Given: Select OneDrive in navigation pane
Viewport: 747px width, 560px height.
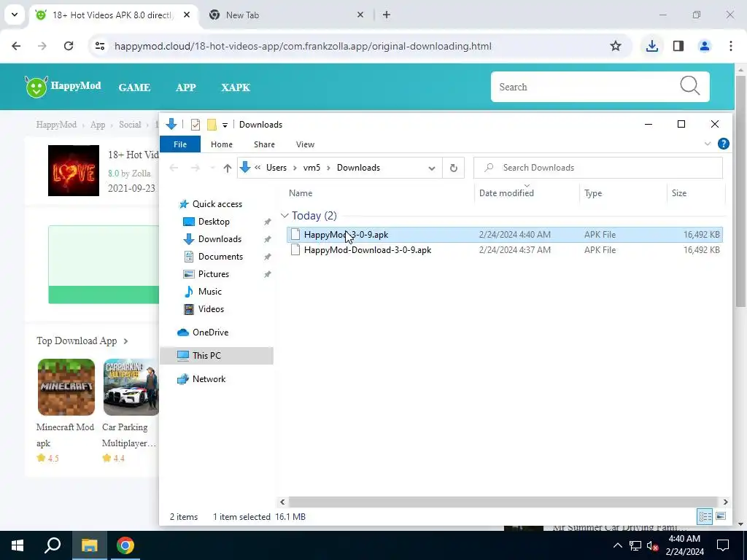Looking at the screenshot, I should tap(209, 332).
